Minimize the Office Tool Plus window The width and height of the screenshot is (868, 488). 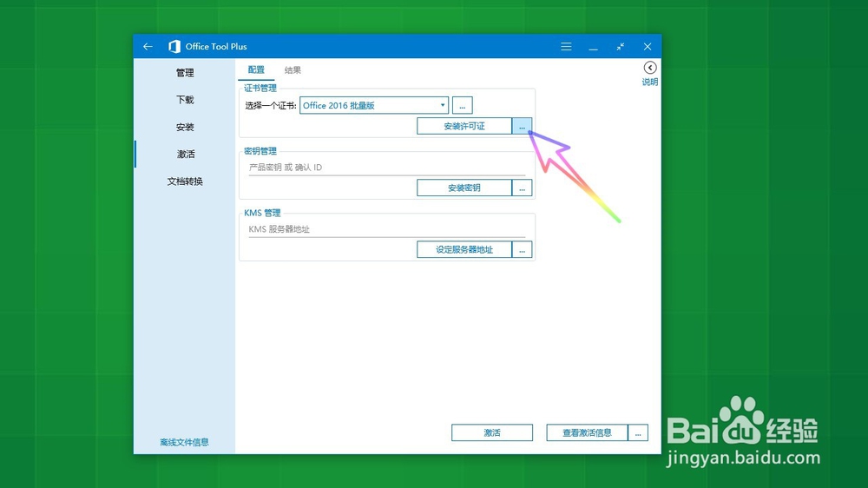[593, 47]
